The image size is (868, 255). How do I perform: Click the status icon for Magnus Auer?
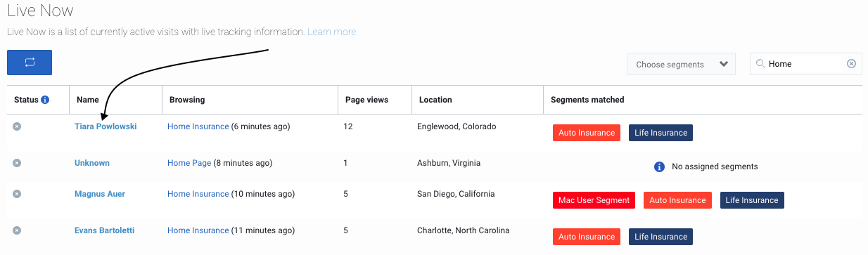[17, 194]
